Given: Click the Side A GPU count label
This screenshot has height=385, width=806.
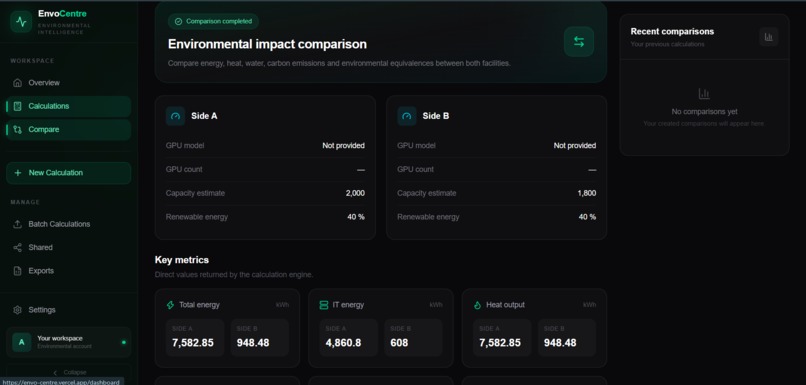Looking at the screenshot, I should [184, 170].
